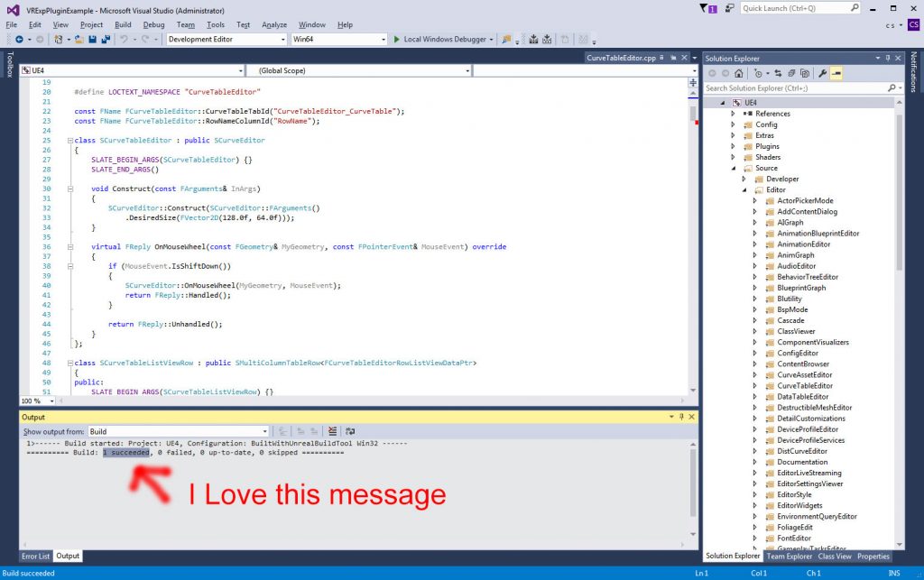Start debugging with the green play icon
The height and width of the screenshot is (580, 924).
pyautogui.click(x=397, y=40)
